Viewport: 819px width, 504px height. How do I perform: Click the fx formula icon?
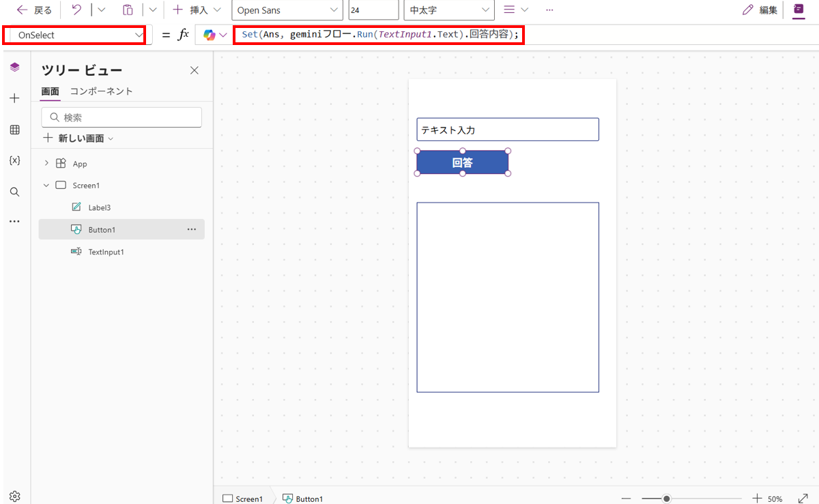(183, 35)
